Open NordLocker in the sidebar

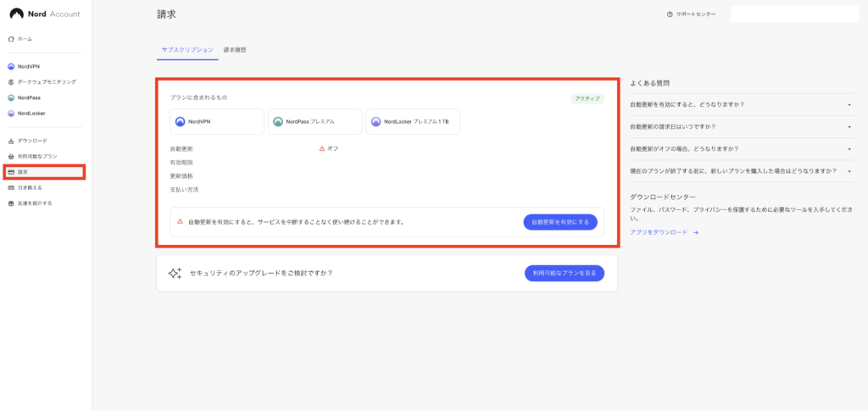(31, 114)
